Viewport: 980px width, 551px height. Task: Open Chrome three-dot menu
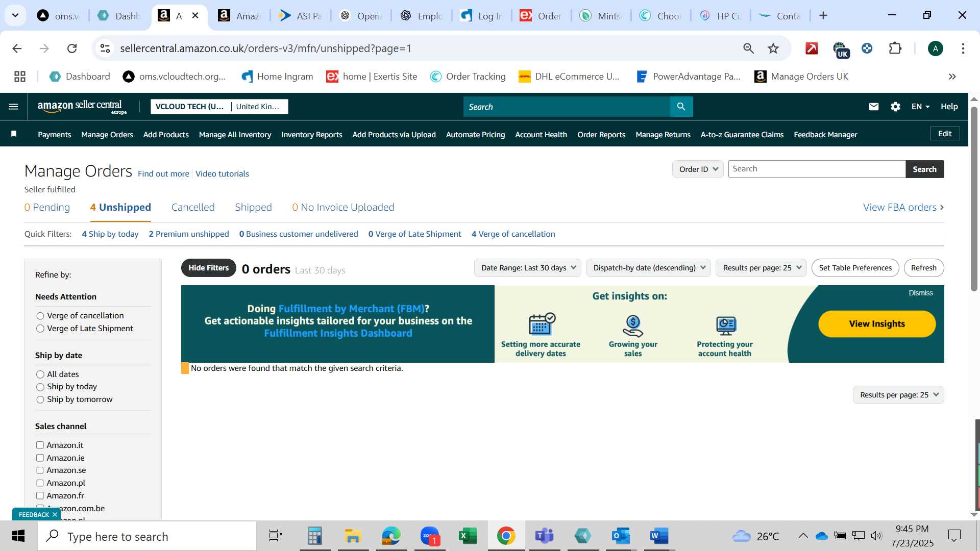pos(963,48)
